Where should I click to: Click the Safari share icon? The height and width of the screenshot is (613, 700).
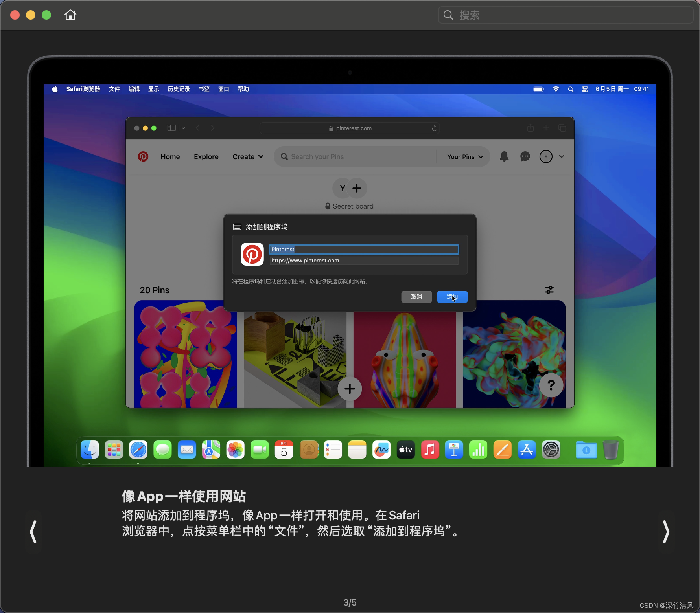click(x=531, y=128)
